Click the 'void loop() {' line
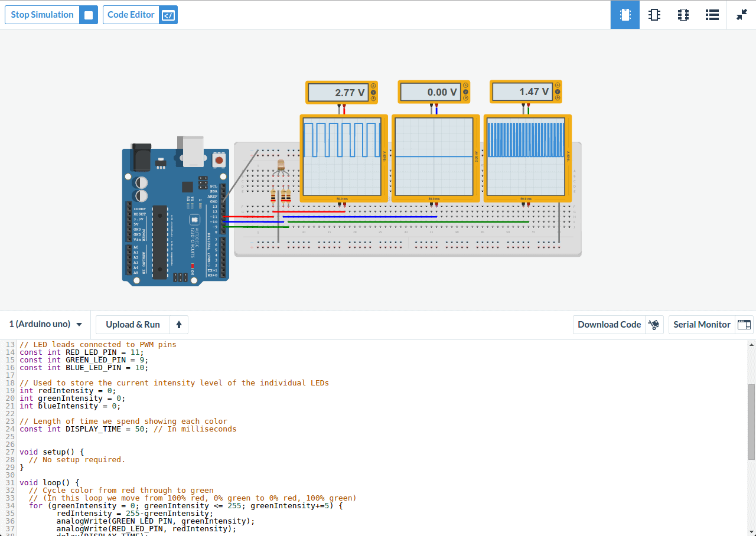The width and height of the screenshot is (756, 536). 50,482
